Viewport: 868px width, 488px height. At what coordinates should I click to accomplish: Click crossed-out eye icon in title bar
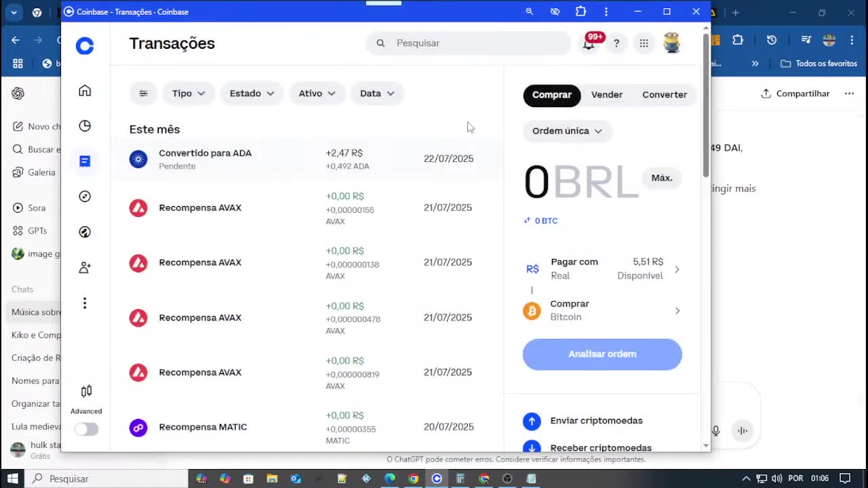(555, 12)
